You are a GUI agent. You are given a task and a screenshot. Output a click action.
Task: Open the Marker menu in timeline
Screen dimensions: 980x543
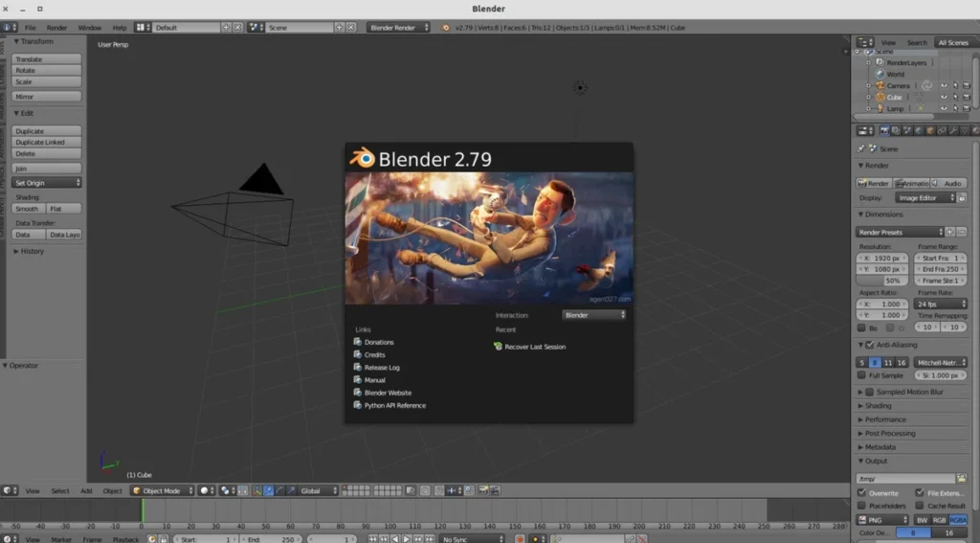[61, 539]
